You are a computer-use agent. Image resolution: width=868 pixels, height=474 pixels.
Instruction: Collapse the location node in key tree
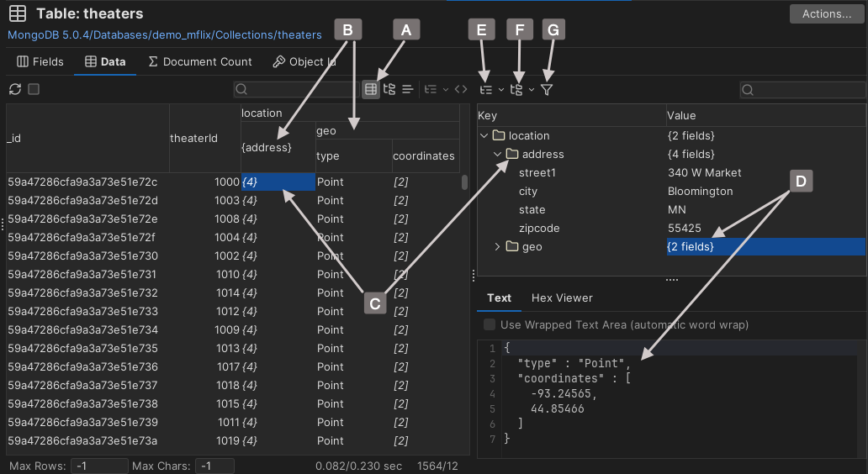484,135
